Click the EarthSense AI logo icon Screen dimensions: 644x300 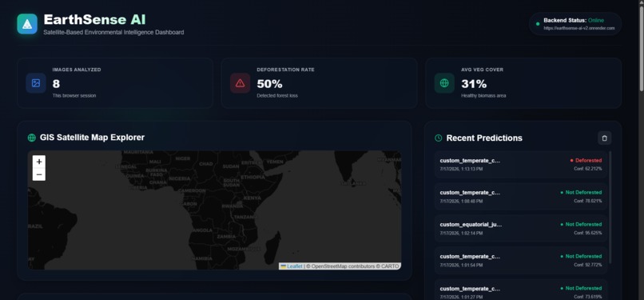27,24
